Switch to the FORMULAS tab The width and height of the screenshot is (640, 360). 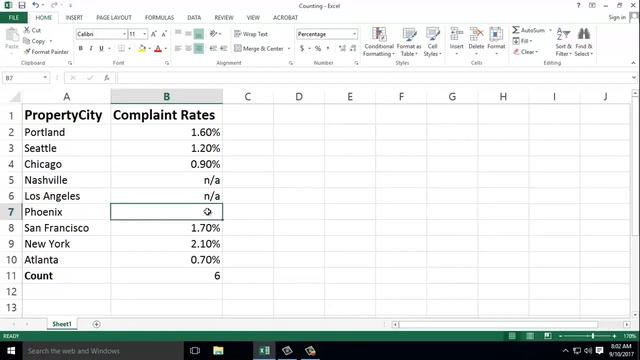pos(159,18)
